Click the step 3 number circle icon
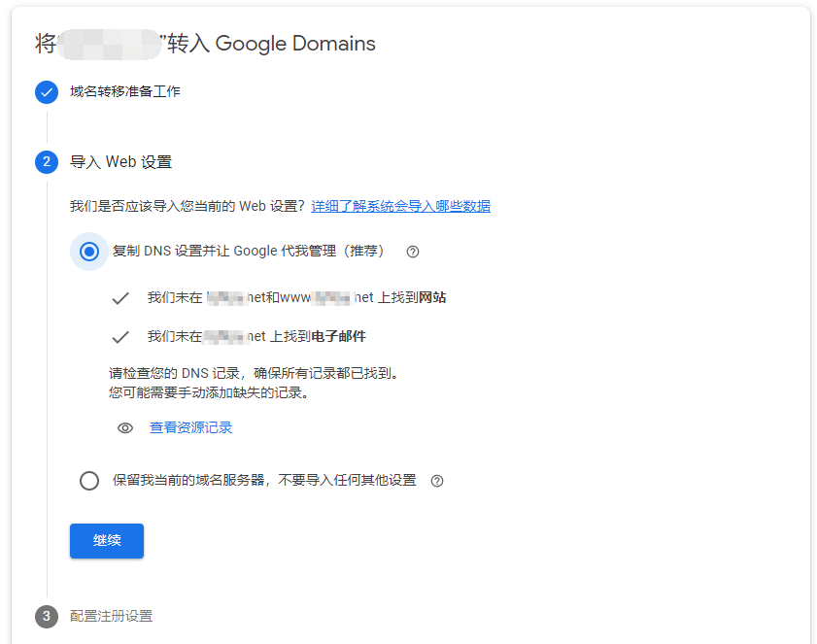Screen dimensions: 817x644 click(x=47, y=616)
